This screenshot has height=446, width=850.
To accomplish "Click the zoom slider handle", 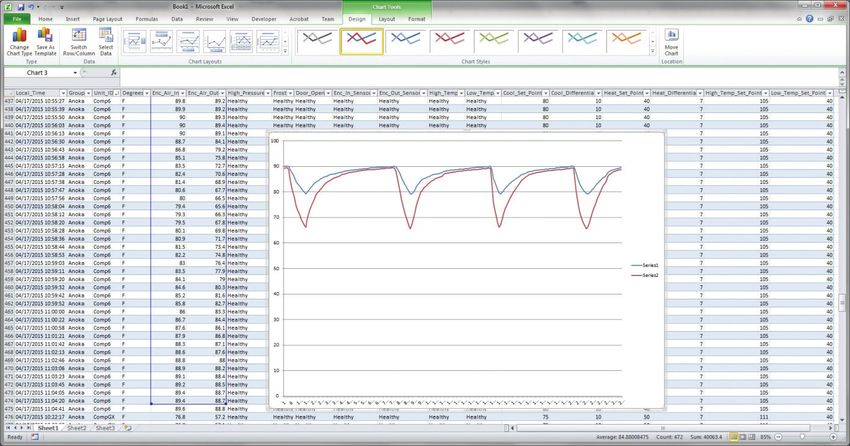I will point(802,437).
